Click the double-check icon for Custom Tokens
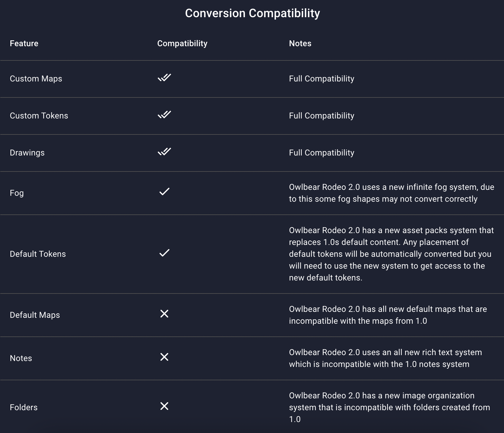This screenshot has width=504, height=433. [x=164, y=115]
